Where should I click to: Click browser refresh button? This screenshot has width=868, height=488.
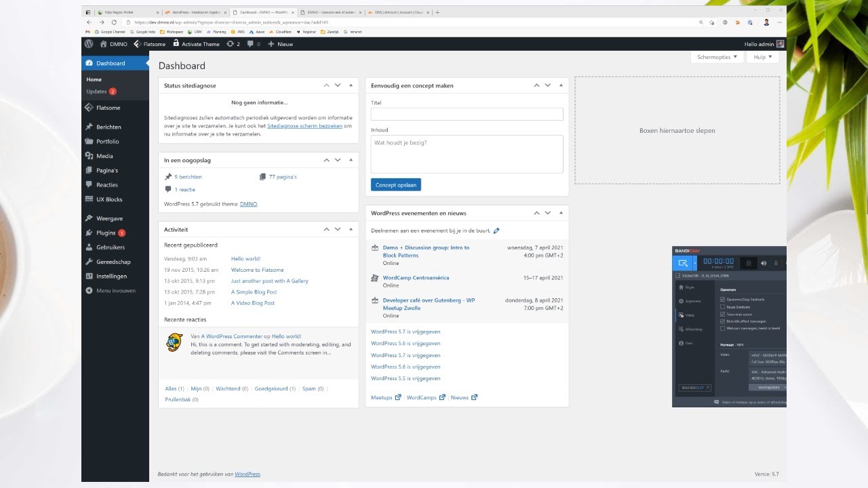coord(114,22)
